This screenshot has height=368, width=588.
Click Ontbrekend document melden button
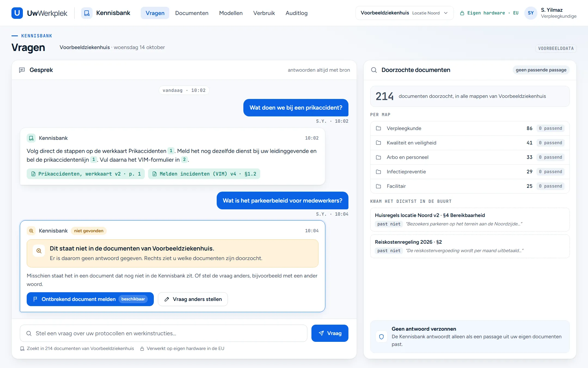[90, 299]
